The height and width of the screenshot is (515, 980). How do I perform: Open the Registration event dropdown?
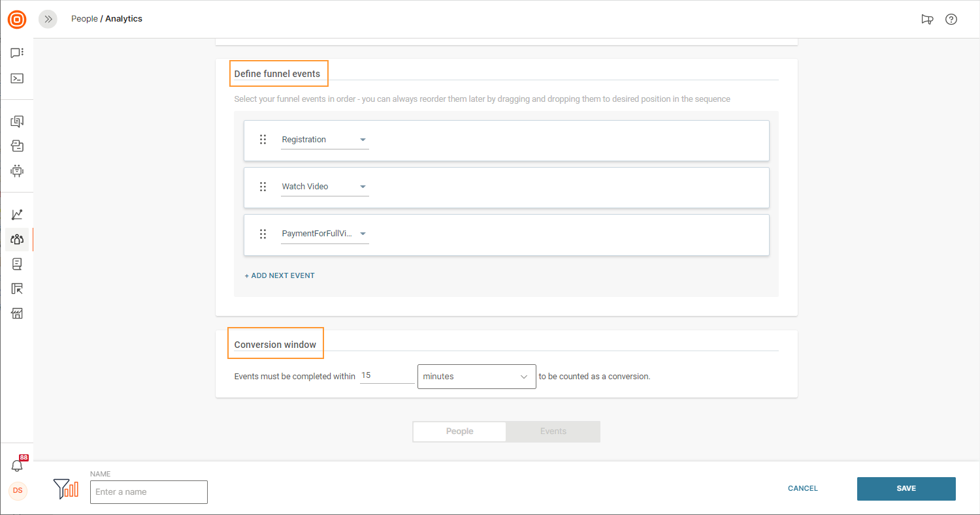[325, 140]
